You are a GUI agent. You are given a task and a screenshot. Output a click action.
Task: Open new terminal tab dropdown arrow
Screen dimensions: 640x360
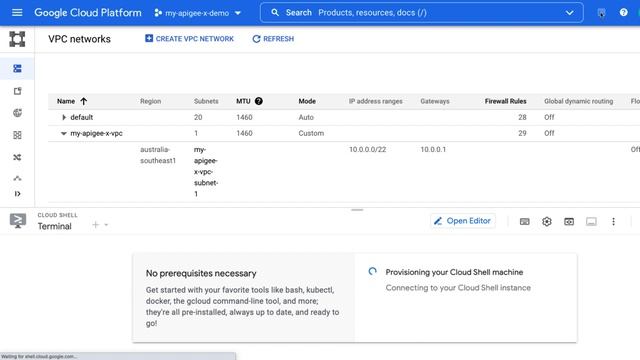(x=106, y=225)
